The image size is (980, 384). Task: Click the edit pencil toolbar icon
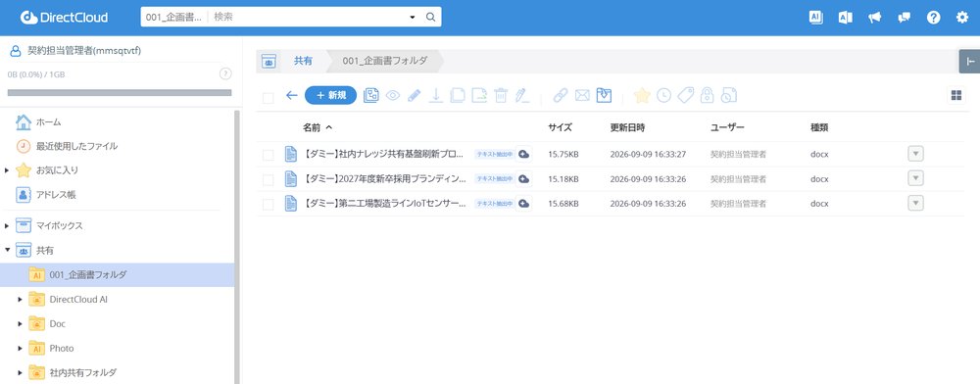[x=414, y=96]
